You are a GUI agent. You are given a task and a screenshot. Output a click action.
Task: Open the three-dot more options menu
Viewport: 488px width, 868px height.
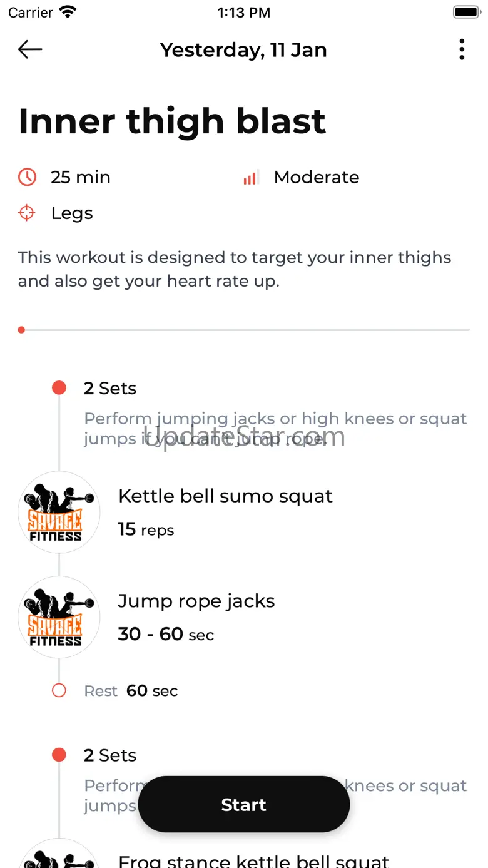pyautogui.click(x=462, y=49)
